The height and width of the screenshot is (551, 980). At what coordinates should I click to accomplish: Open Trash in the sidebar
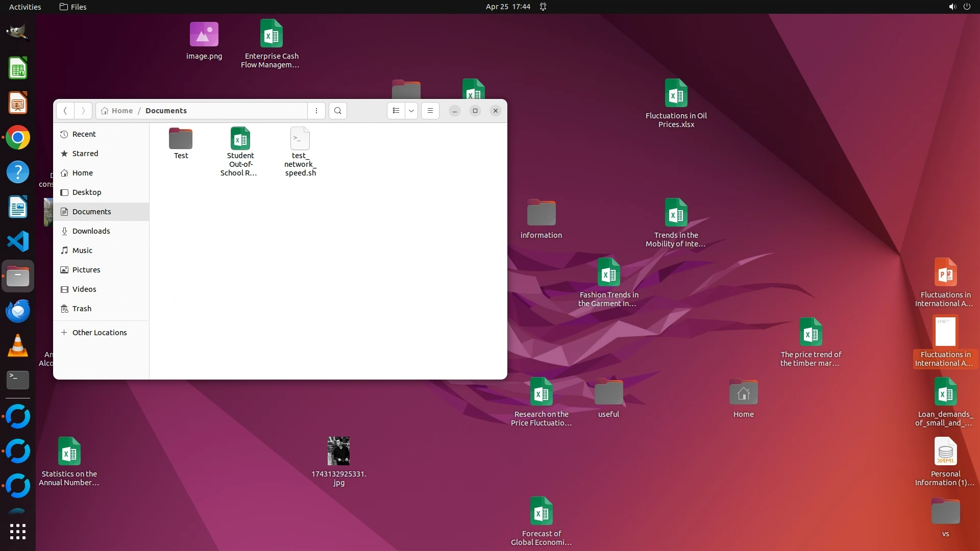pos(82,309)
